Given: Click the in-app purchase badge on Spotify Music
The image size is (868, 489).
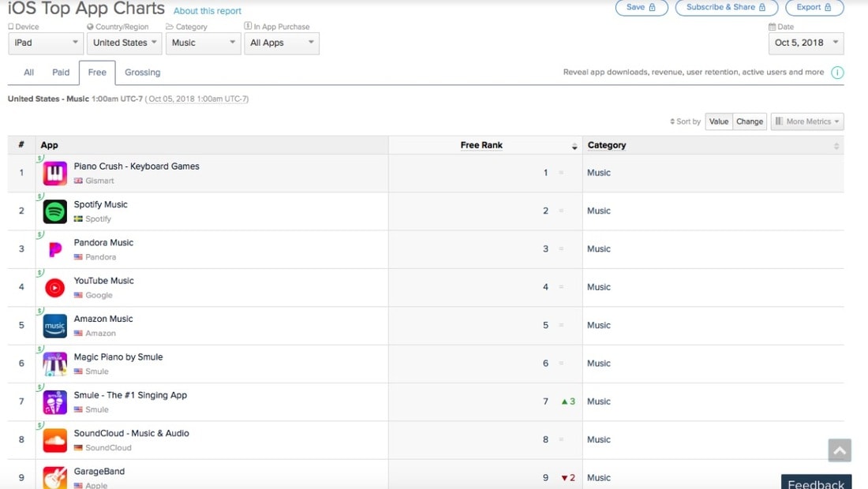Looking at the screenshot, I should click(40, 197).
